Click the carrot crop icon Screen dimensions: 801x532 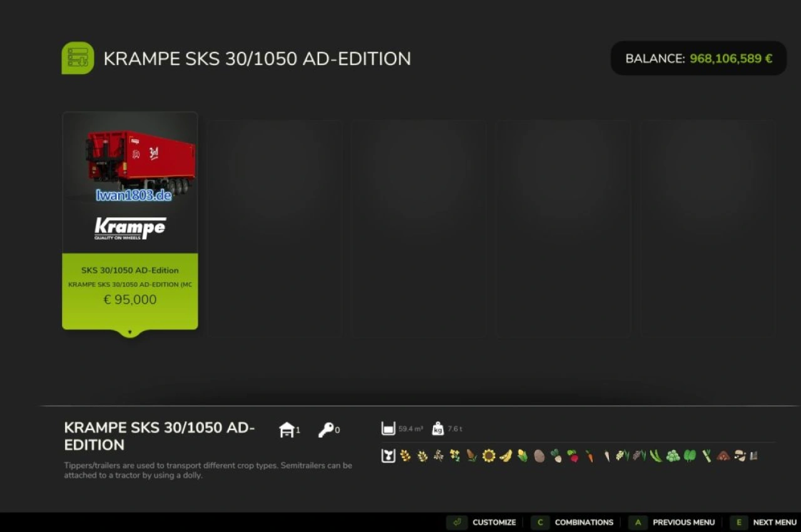pos(588,455)
